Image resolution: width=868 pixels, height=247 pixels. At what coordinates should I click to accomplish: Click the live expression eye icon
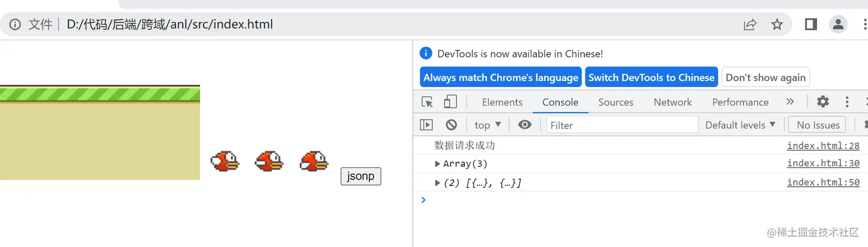click(525, 125)
